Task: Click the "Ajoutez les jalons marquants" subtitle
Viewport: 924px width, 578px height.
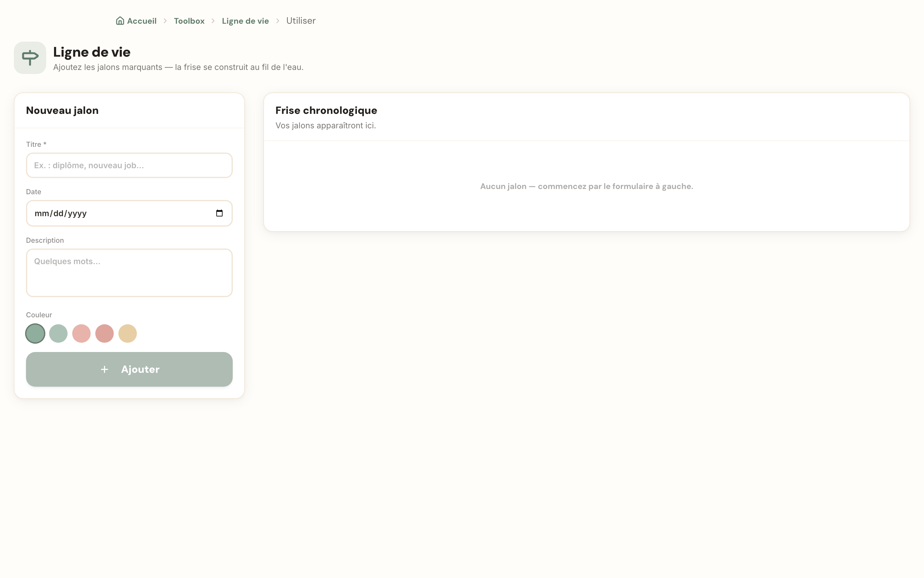Action: pyautogui.click(x=178, y=67)
